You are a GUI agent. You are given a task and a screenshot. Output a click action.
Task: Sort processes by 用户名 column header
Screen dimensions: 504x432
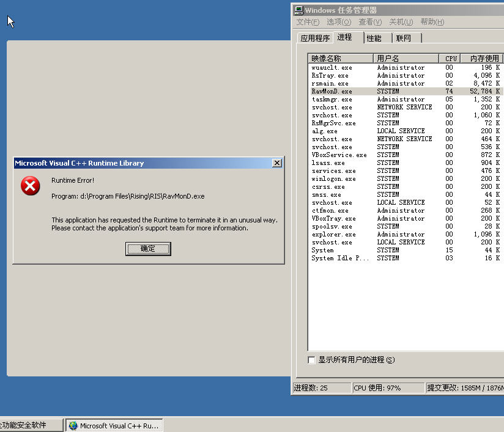(x=406, y=58)
